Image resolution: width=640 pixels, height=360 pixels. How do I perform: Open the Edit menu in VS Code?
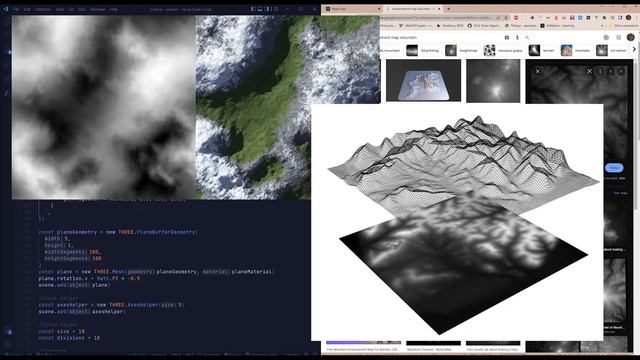click(27, 9)
